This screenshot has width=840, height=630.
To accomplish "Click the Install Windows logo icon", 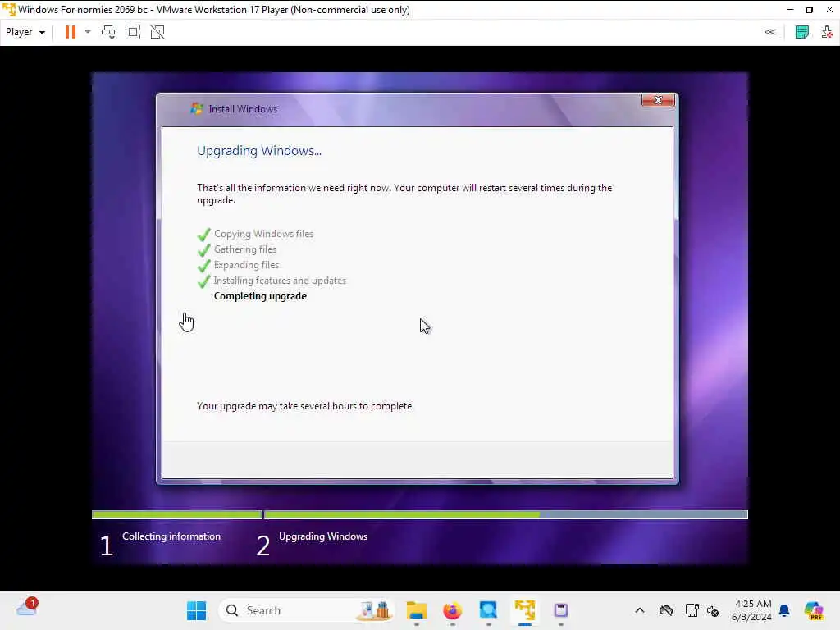I will [x=197, y=109].
